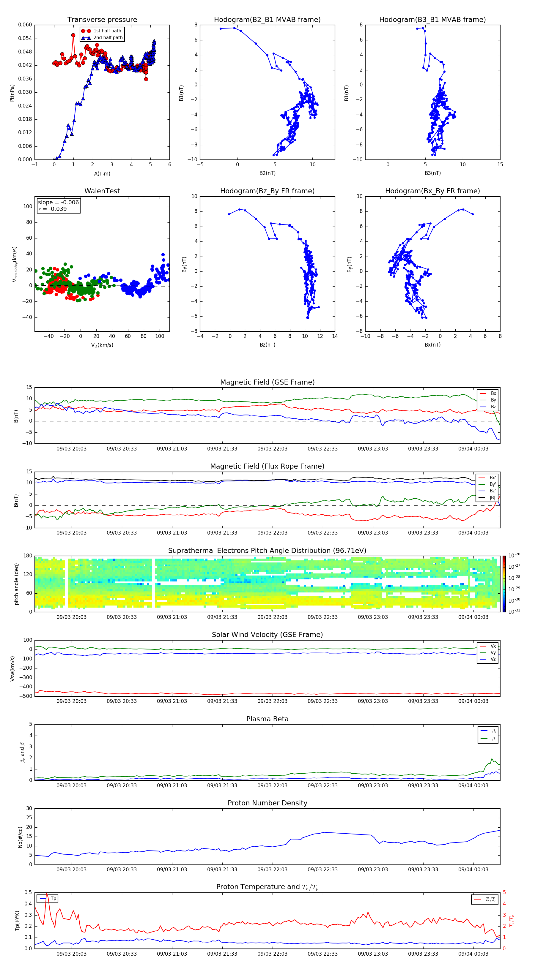Click "09/04 00:03" tick in Proton Temperature plot
535x980 pixels.
(x=473, y=954)
